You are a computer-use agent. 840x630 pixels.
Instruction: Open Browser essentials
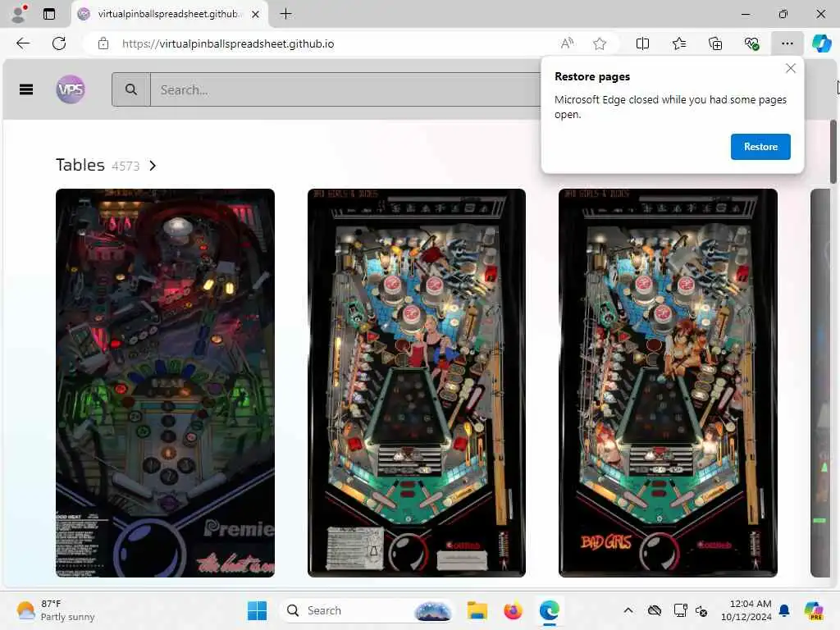click(x=751, y=43)
